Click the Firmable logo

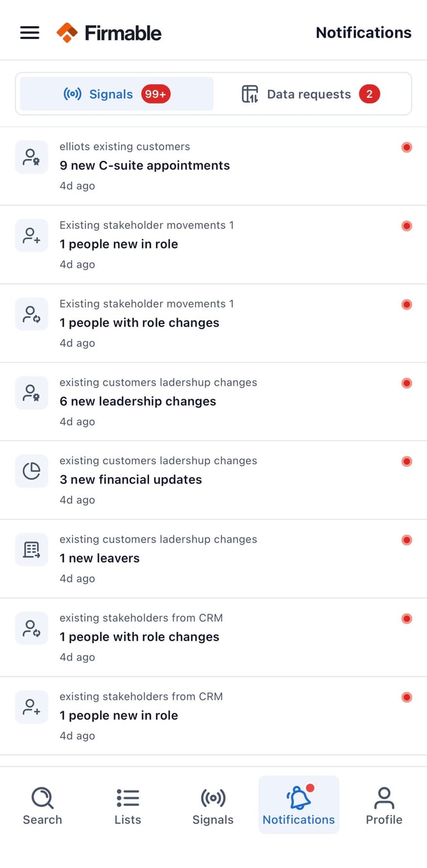tap(109, 33)
